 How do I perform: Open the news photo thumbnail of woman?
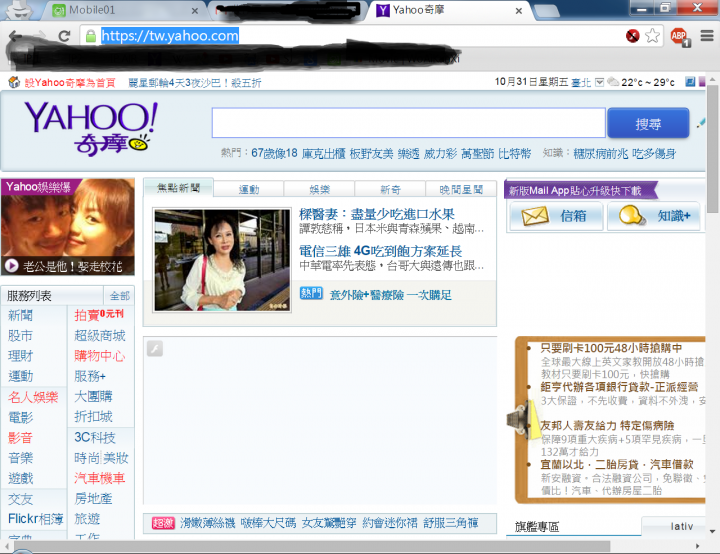222,260
